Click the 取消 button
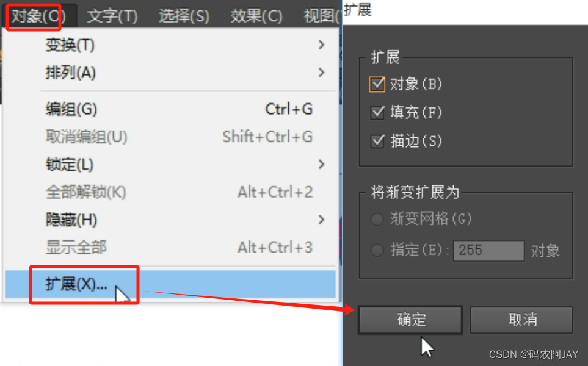The image size is (588, 366). pyautogui.click(x=521, y=320)
